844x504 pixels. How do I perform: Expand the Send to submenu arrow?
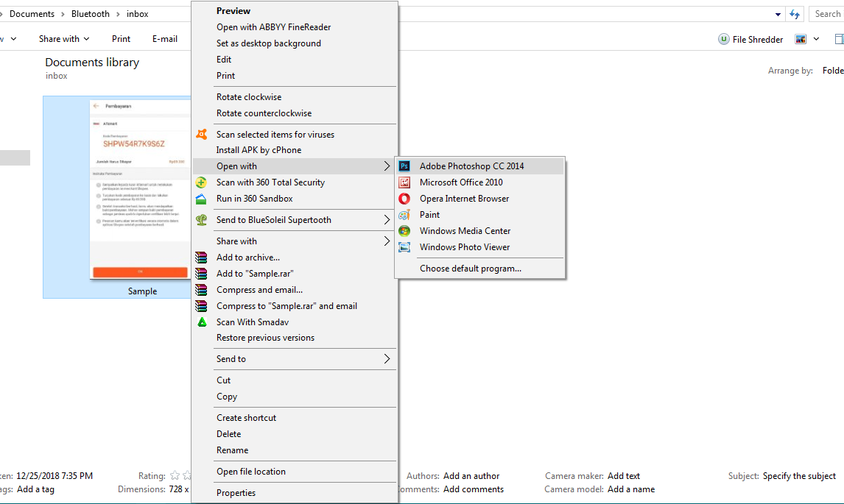pyautogui.click(x=387, y=359)
